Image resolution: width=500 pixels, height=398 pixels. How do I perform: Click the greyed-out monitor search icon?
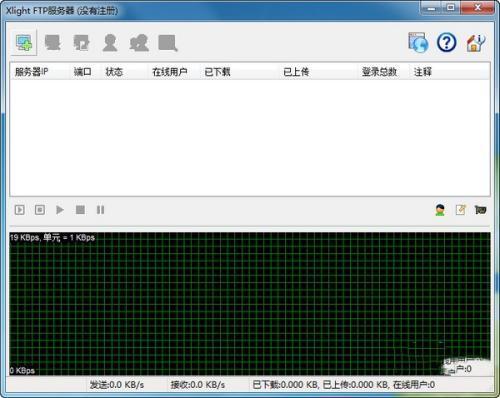168,43
